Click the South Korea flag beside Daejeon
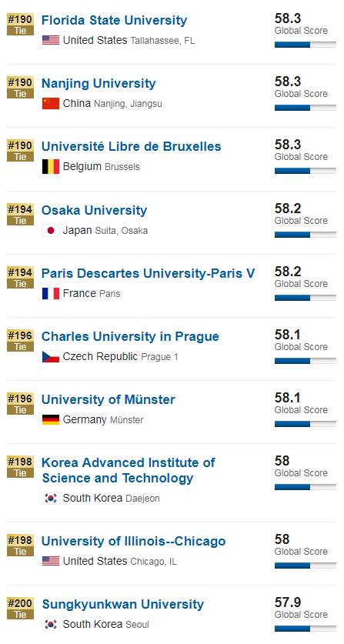The image size is (344, 644). (x=51, y=499)
